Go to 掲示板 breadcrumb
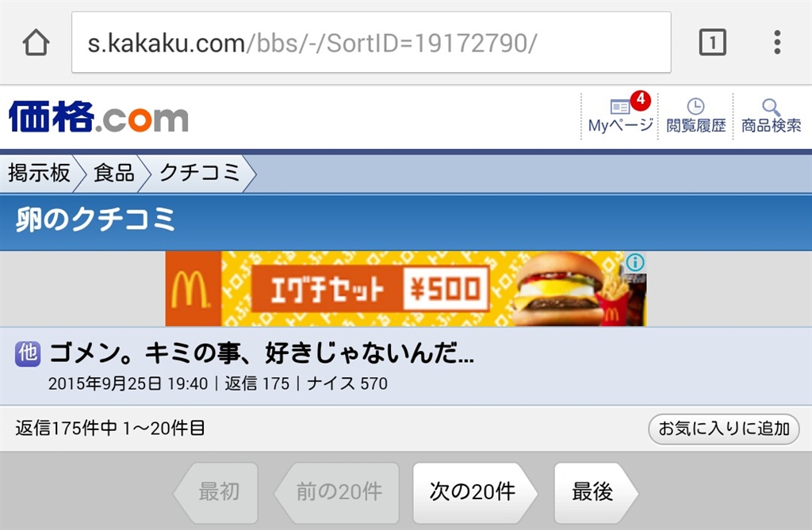 tap(40, 173)
